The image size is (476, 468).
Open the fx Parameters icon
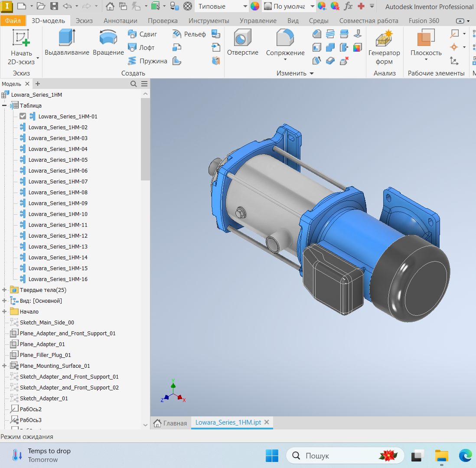click(x=348, y=6)
